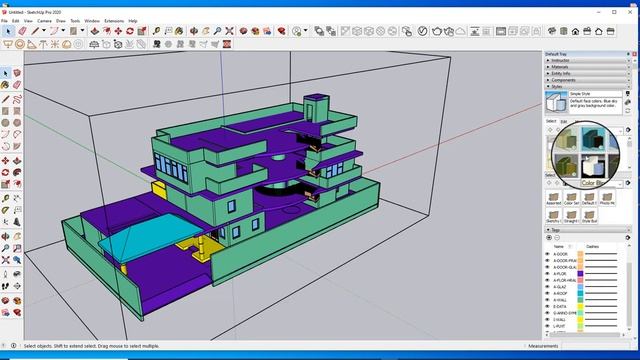This screenshot has width=640, height=360.
Task: Click the green A-WALL color swatch
Action: (x=580, y=300)
